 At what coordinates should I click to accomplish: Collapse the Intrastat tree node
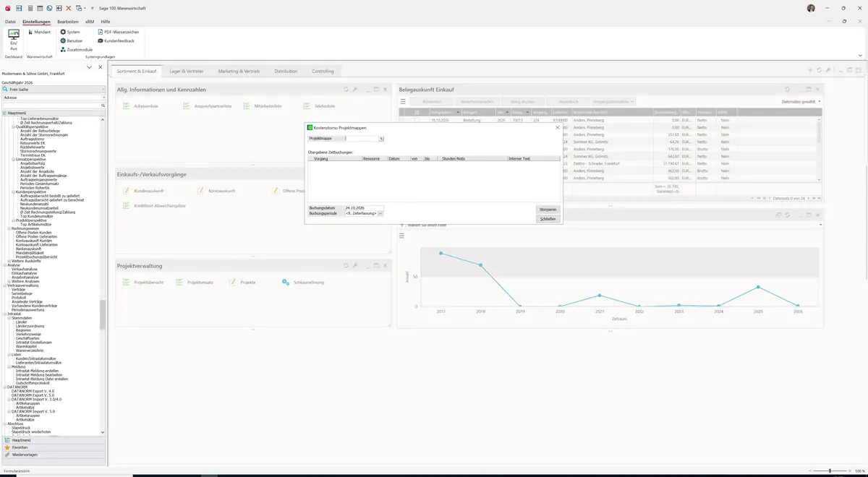pyautogui.click(x=4, y=314)
